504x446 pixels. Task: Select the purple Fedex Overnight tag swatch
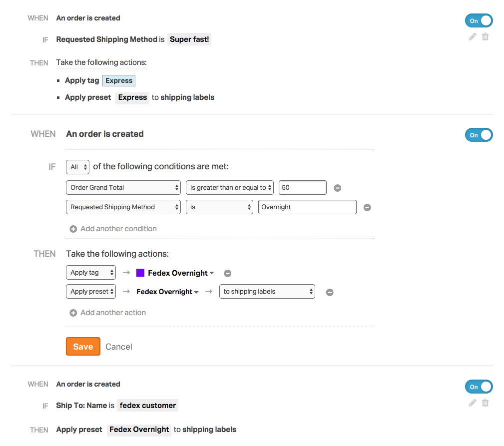(x=140, y=273)
